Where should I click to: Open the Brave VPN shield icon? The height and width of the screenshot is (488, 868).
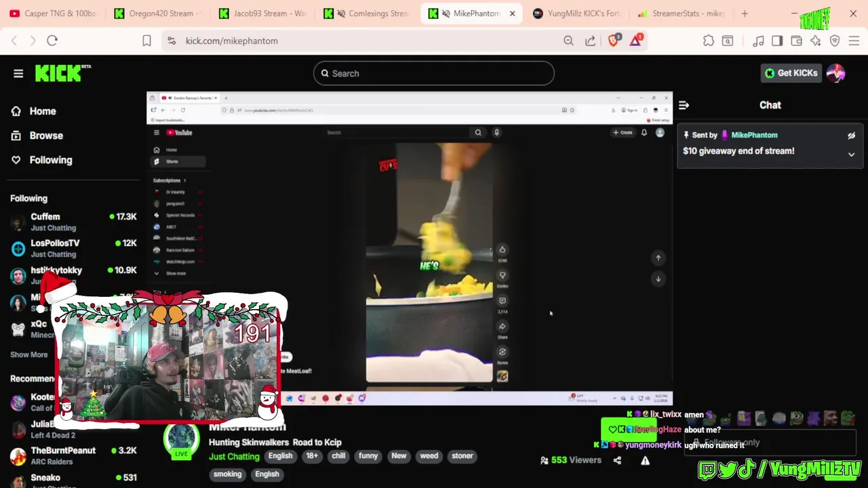[835, 41]
